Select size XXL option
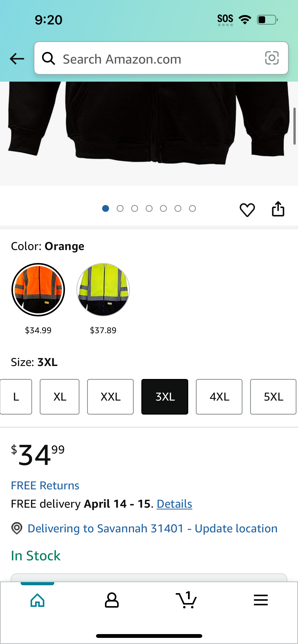The image size is (298, 644). [110, 397]
